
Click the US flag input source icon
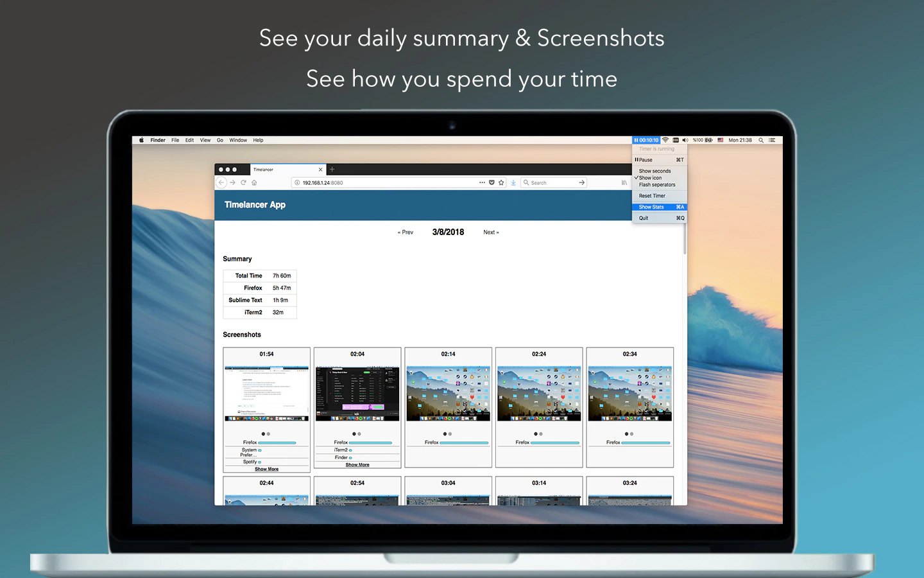(x=721, y=140)
